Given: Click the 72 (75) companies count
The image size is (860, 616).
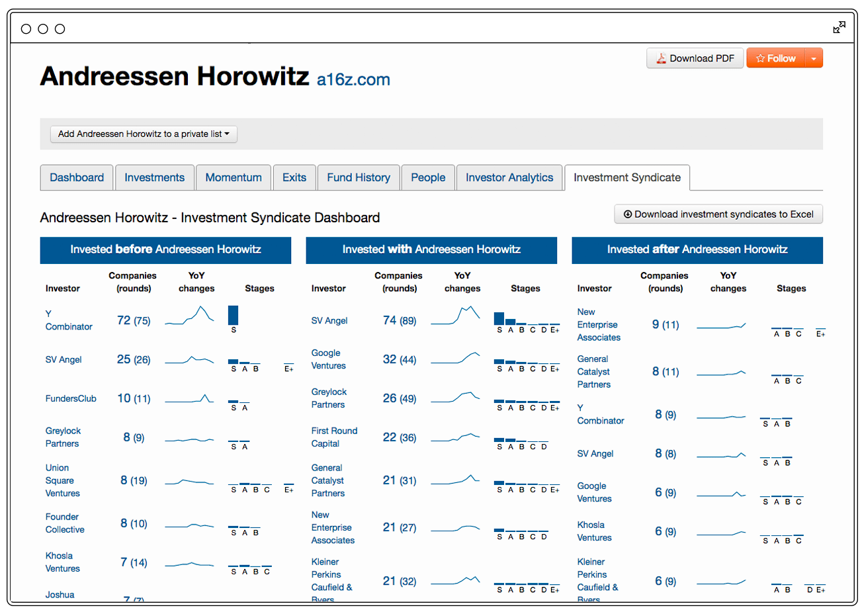Looking at the screenshot, I should 134,321.
